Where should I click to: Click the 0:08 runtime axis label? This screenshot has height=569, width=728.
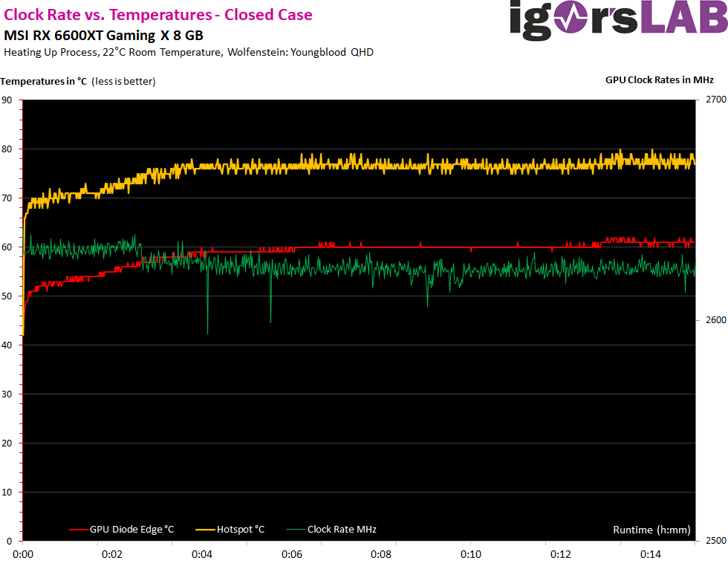click(381, 555)
